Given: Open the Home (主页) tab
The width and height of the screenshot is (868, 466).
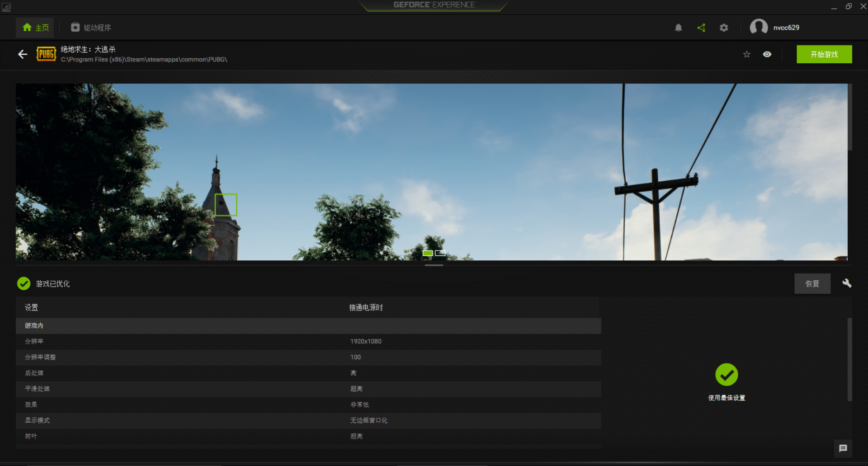Looking at the screenshot, I should (35, 28).
